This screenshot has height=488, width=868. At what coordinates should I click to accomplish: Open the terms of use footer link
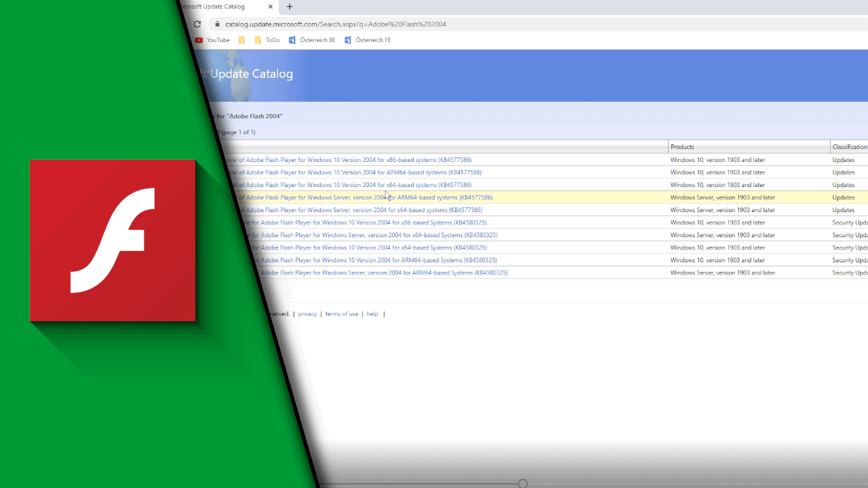point(342,314)
